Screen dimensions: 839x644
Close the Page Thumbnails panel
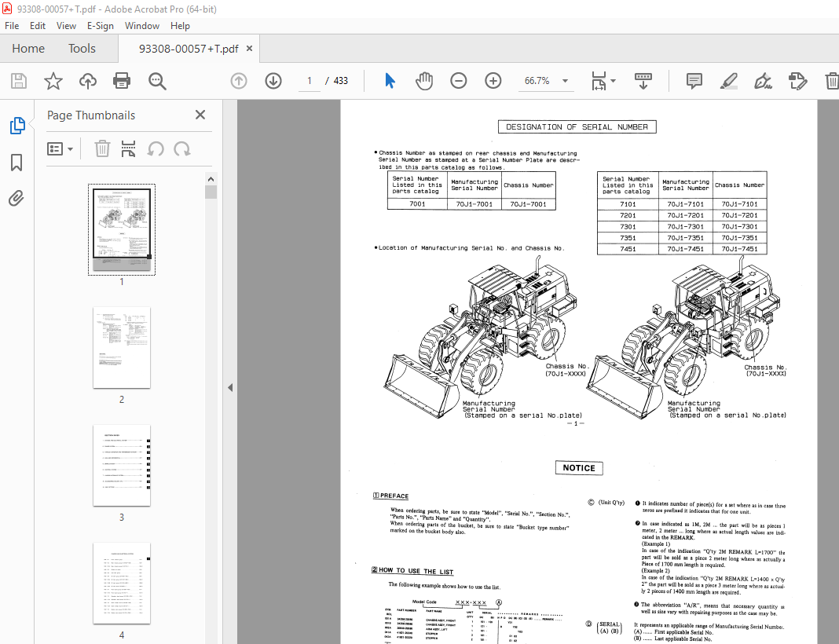coord(200,115)
